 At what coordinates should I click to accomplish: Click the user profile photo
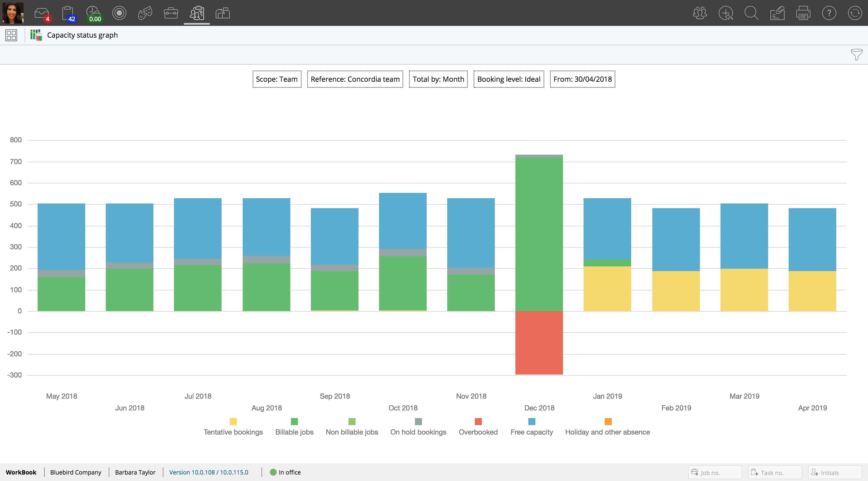click(x=13, y=13)
